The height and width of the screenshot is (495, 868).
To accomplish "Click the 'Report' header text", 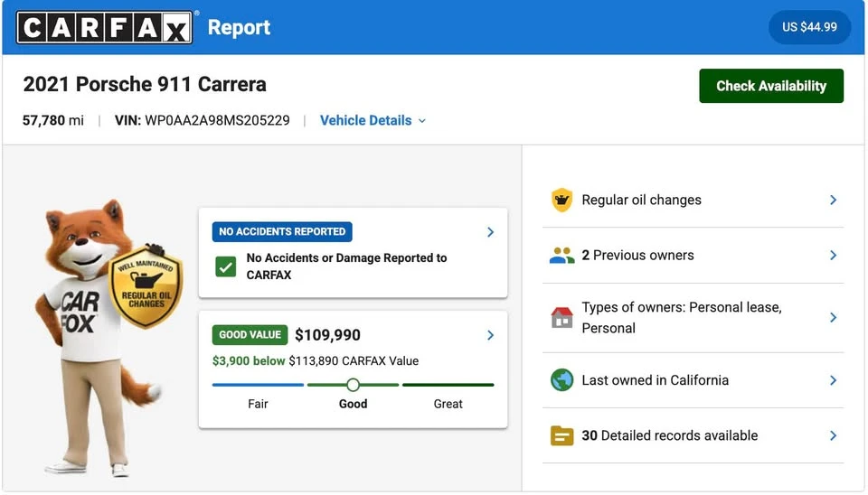I will [x=239, y=27].
